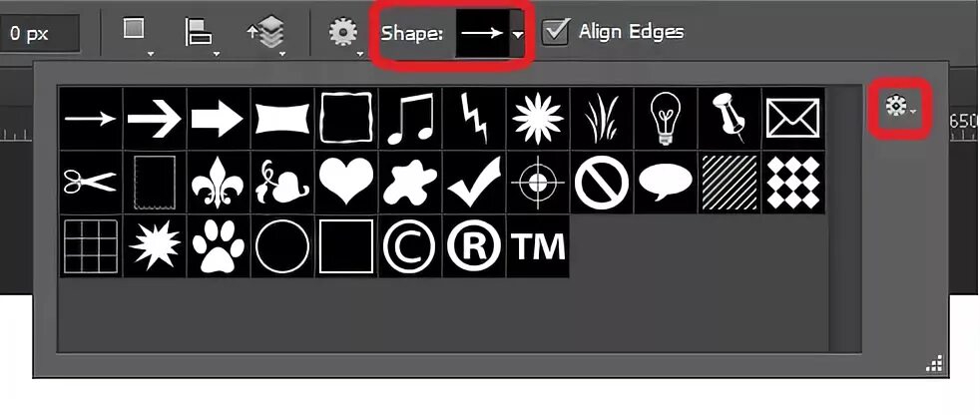Pick the checkmark shape

click(474, 182)
